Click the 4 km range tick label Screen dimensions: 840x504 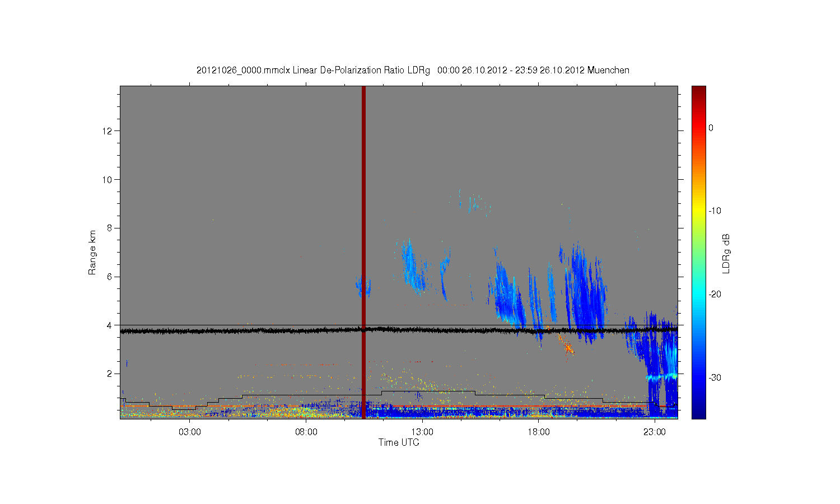pyautogui.click(x=110, y=325)
